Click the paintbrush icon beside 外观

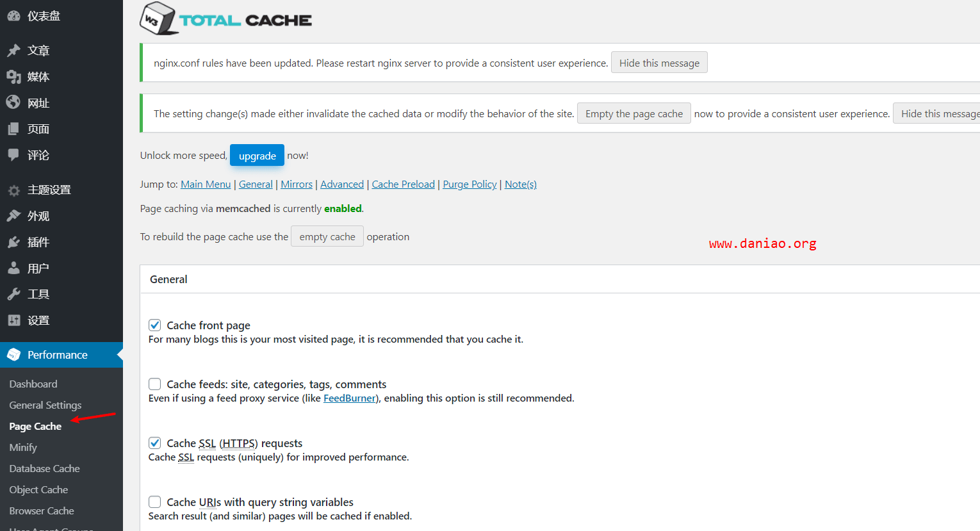click(x=13, y=216)
